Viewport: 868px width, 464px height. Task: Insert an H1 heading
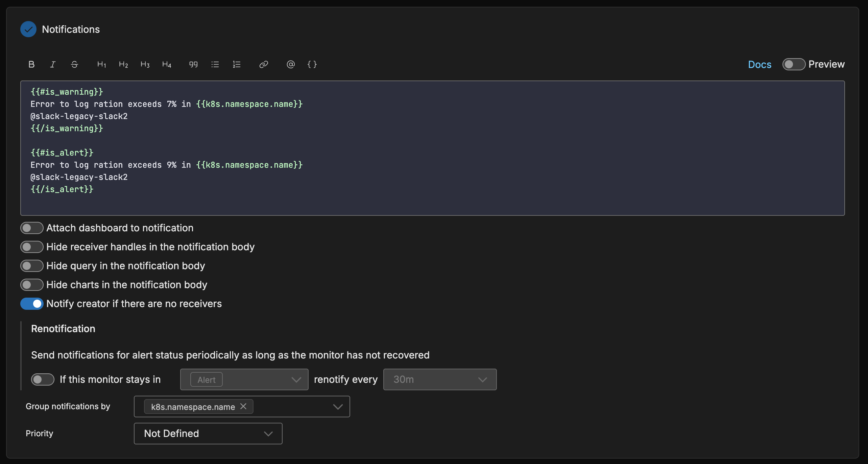[101, 64]
